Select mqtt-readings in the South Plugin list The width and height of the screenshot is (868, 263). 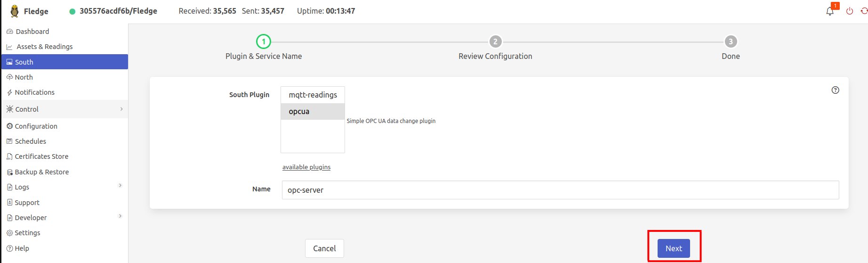[313, 95]
